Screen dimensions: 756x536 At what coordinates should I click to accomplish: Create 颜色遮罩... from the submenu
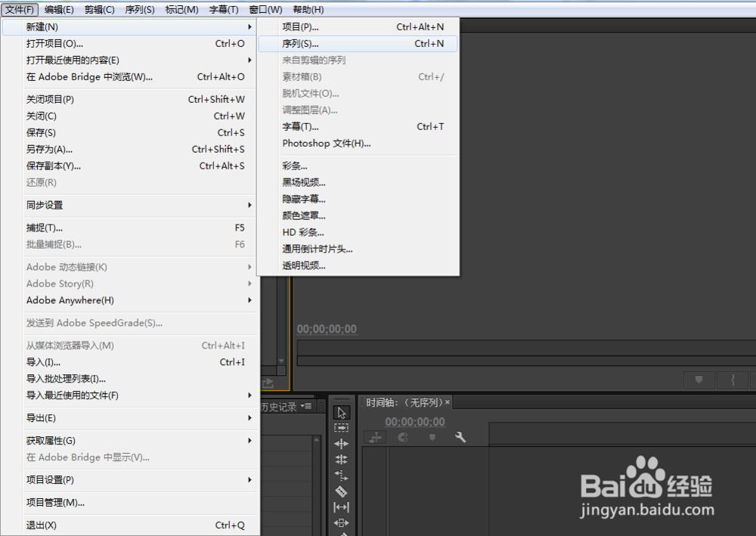(x=358, y=216)
